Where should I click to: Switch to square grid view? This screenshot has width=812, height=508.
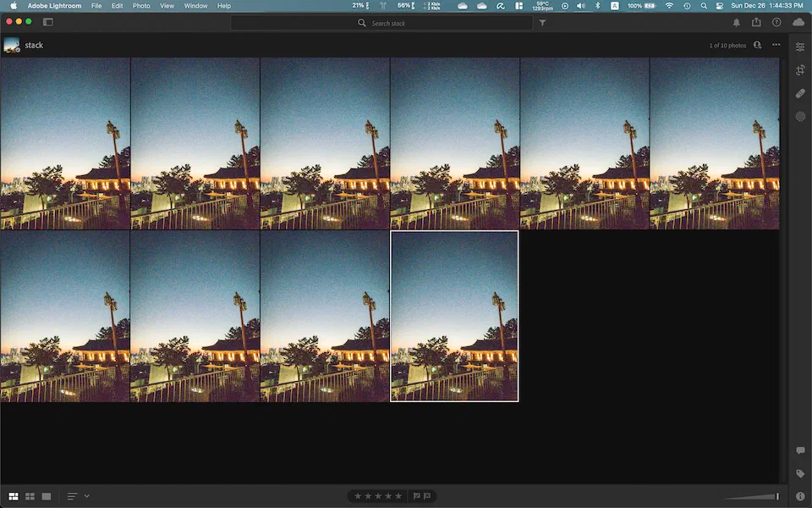tap(30, 496)
